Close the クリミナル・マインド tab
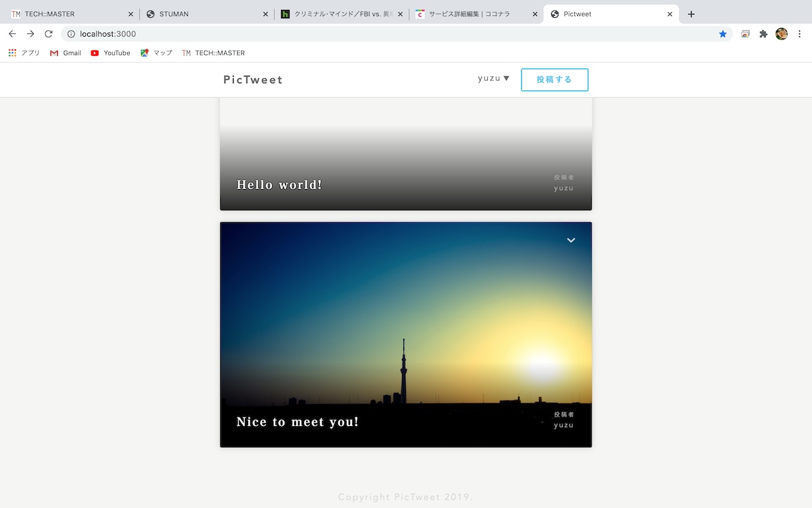 coord(400,14)
